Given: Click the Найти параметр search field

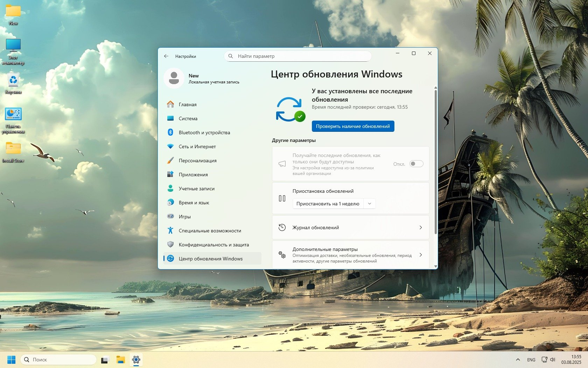Looking at the screenshot, I should 297,56.
